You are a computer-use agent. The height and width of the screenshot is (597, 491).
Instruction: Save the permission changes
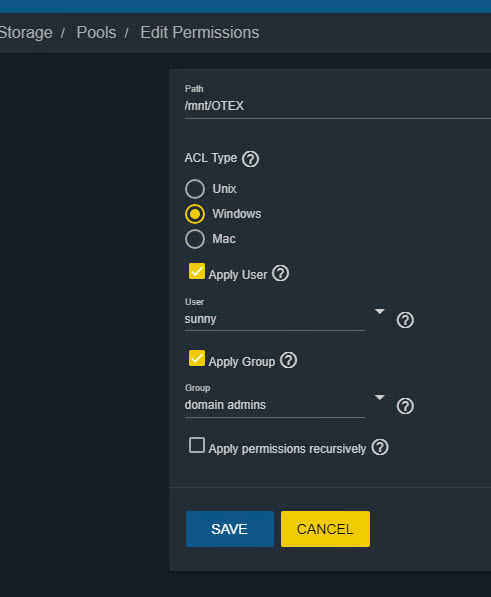[230, 529]
